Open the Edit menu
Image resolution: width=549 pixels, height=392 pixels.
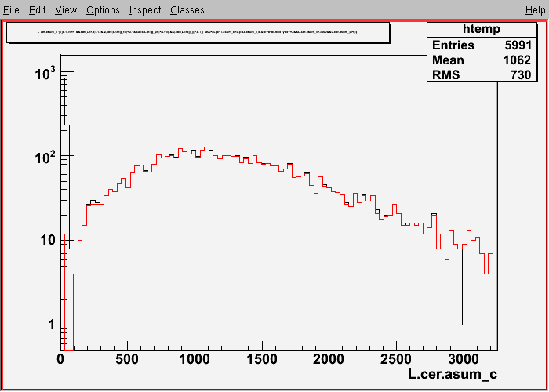[x=38, y=10]
